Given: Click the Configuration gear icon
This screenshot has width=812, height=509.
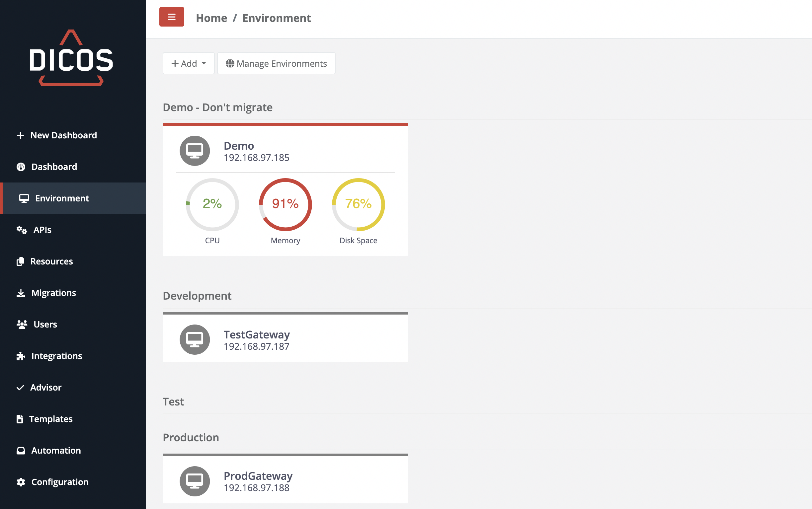Looking at the screenshot, I should [21, 482].
